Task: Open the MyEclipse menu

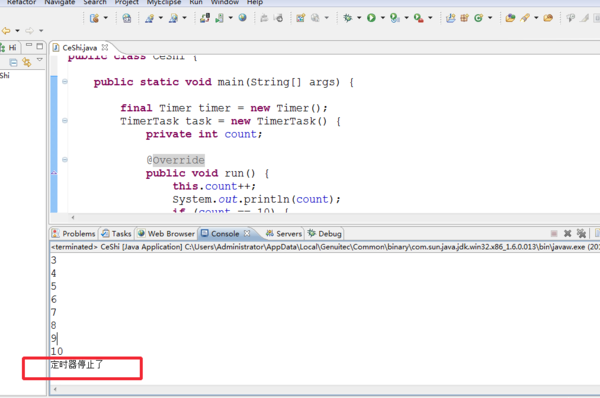Action: pos(164,2)
